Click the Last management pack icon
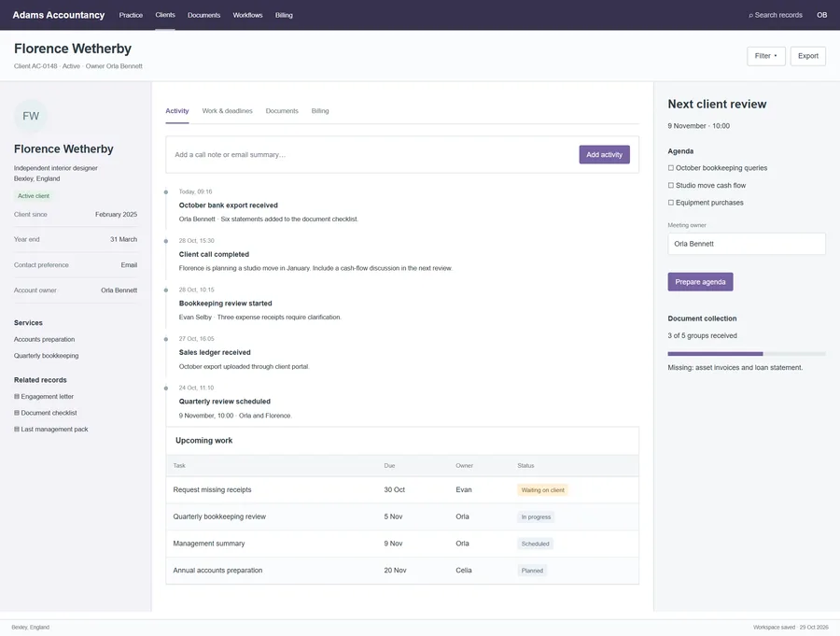 [x=17, y=429]
